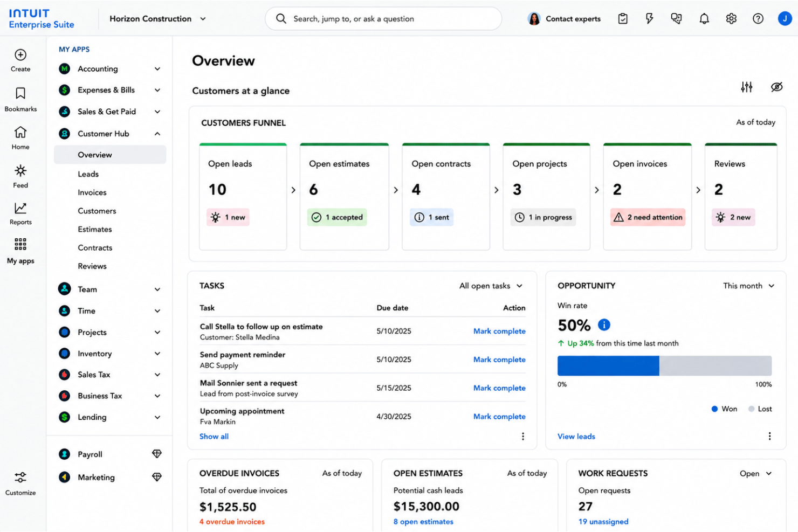Click View leads link

pos(576,437)
